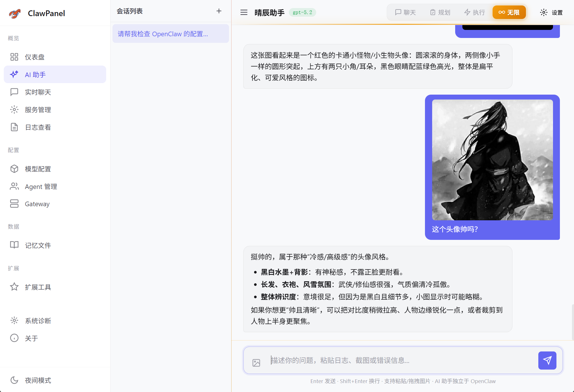Open the Gateway configuration page
The height and width of the screenshot is (392, 574).
tap(37, 204)
